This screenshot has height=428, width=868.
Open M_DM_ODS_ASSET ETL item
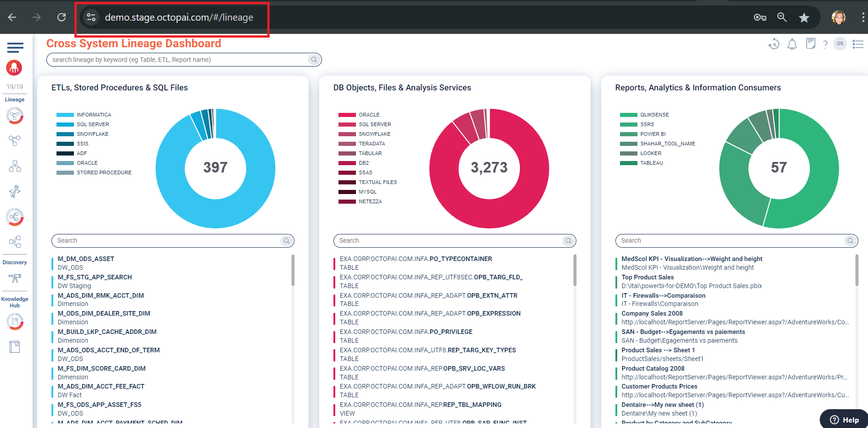click(86, 259)
